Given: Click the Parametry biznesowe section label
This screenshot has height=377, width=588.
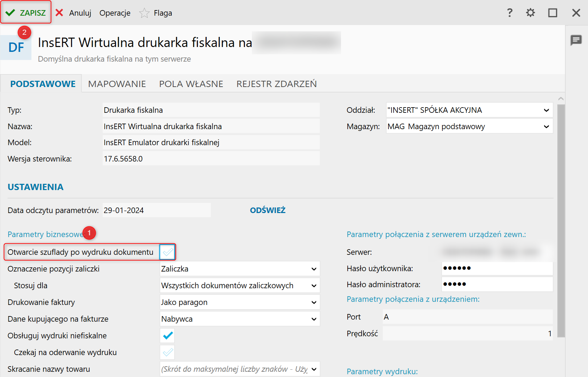Looking at the screenshot, I should pyautogui.click(x=46, y=234).
